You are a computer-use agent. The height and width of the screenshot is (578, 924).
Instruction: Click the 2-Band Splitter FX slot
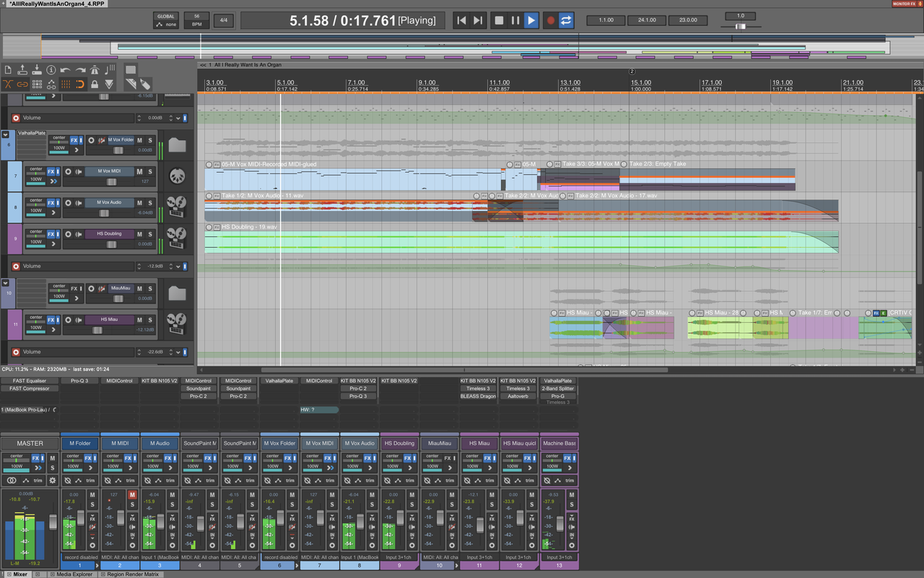(559, 389)
